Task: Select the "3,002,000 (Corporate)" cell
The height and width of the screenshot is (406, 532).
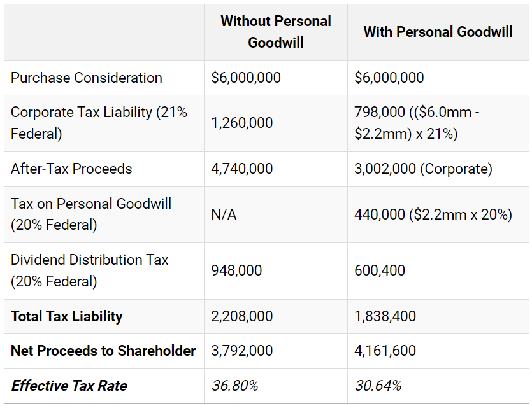Action: coord(423,169)
